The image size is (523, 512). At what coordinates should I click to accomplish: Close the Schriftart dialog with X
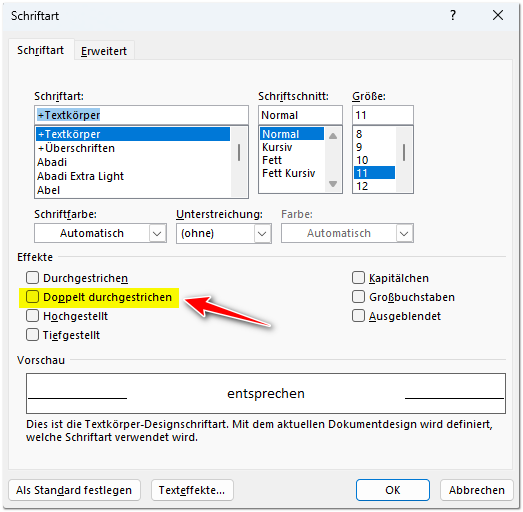click(x=498, y=15)
